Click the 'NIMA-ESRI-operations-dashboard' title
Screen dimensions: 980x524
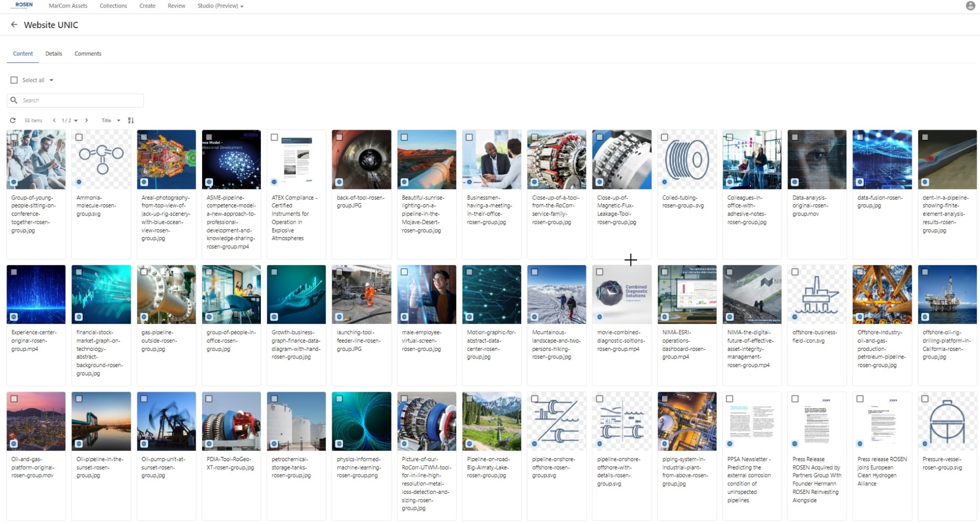coord(684,345)
